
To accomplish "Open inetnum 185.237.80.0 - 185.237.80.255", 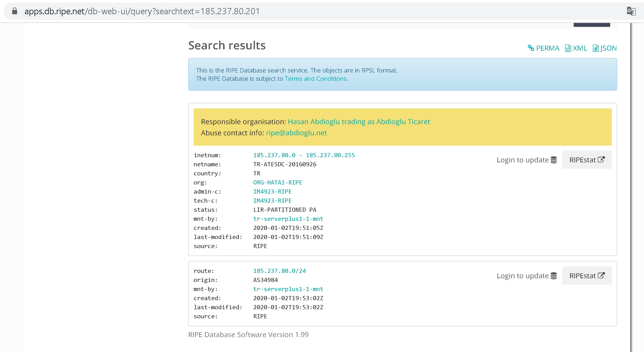I will (304, 155).
